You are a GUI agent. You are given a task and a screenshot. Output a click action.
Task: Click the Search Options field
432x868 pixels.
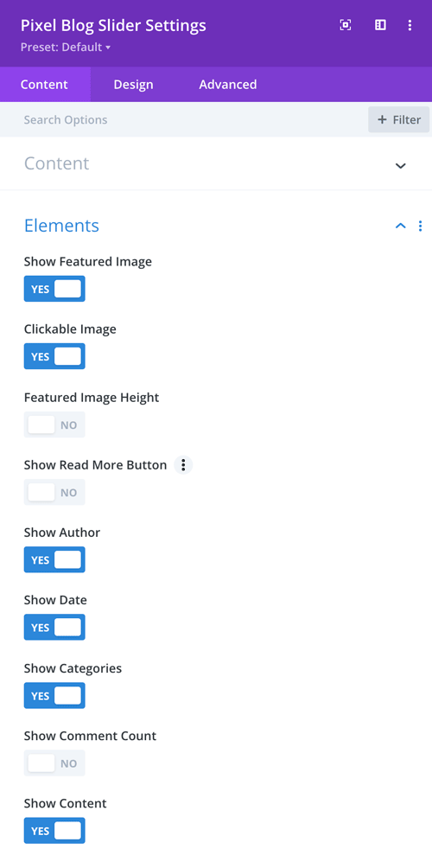click(184, 119)
